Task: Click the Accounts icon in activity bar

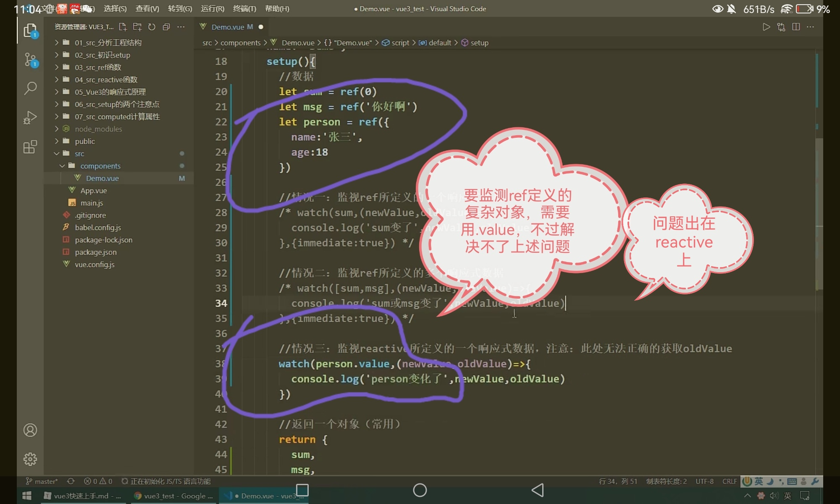Action: 30,430
